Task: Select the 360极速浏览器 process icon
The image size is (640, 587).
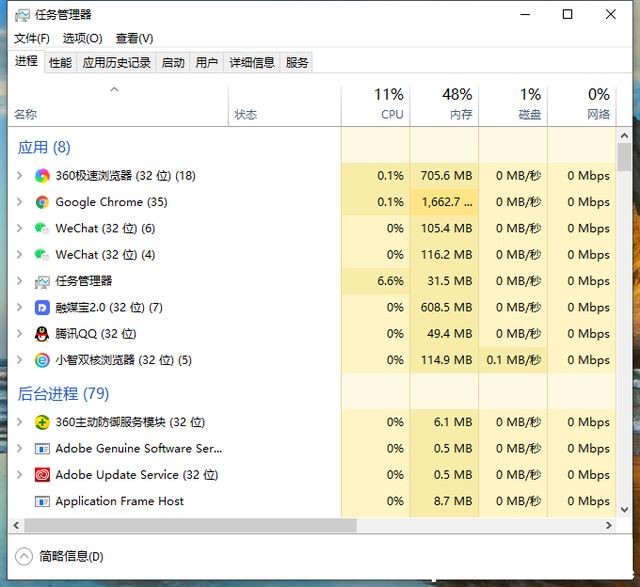Action: [42, 176]
